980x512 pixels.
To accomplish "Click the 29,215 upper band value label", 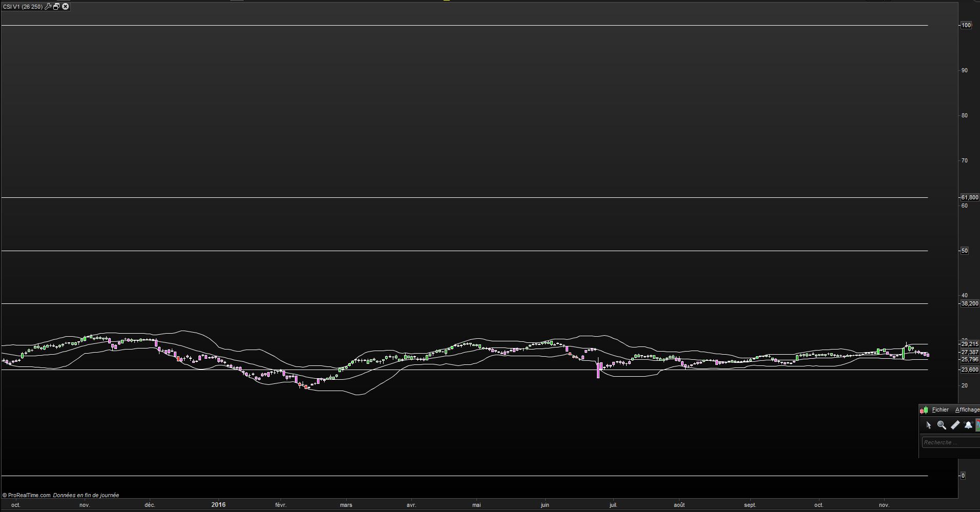I will click(x=969, y=344).
